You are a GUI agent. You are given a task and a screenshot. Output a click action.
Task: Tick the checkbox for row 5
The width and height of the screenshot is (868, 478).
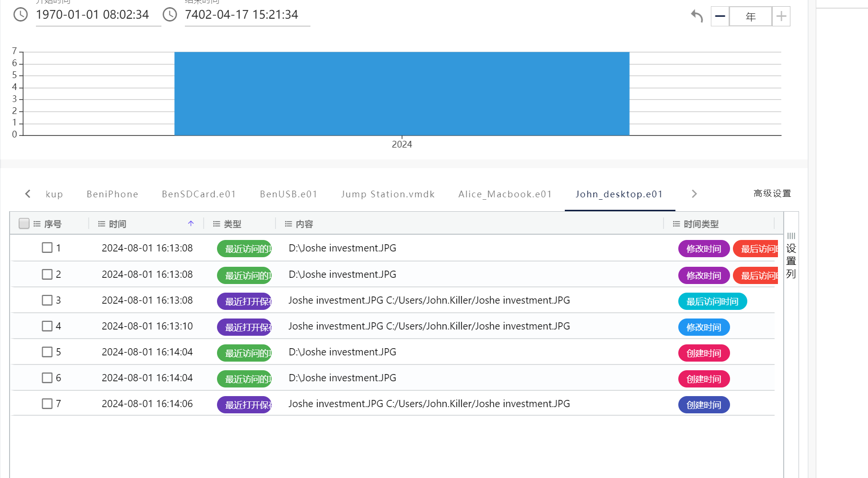click(47, 352)
